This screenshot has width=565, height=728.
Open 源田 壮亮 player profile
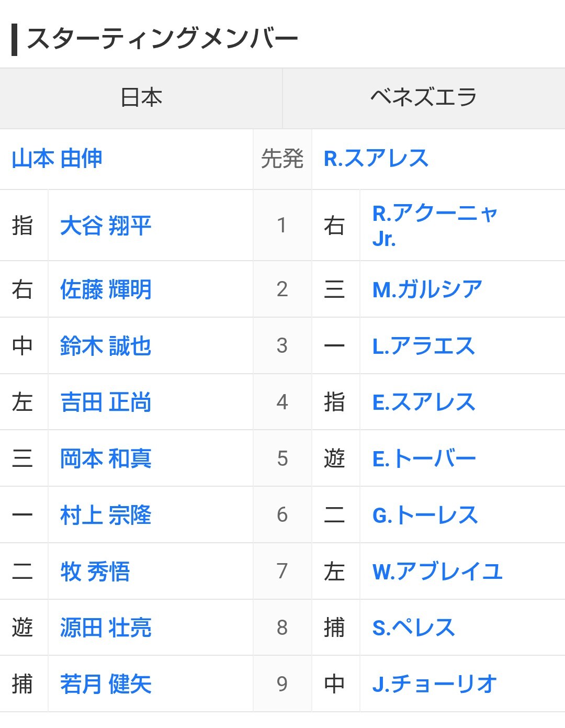coord(106,628)
